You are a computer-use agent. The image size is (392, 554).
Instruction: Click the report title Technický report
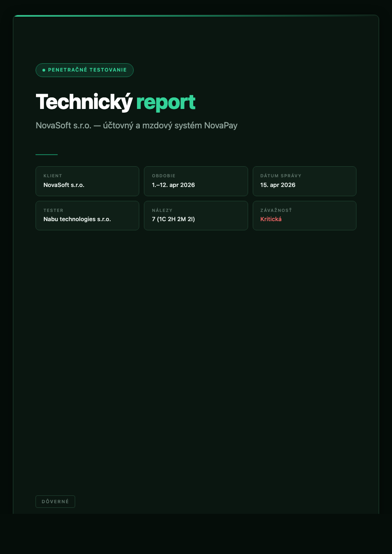(115, 102)
